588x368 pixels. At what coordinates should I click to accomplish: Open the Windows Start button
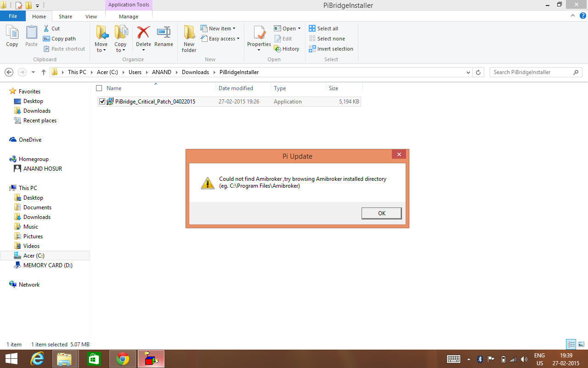(x=11, y=359)
